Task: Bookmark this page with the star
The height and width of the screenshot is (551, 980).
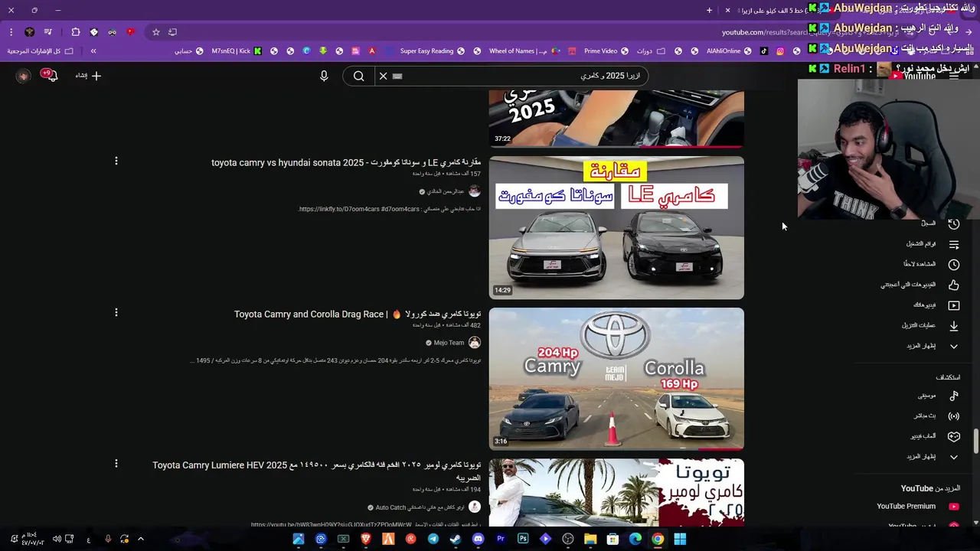Action: pyautogui.click(x=156, y=32)
